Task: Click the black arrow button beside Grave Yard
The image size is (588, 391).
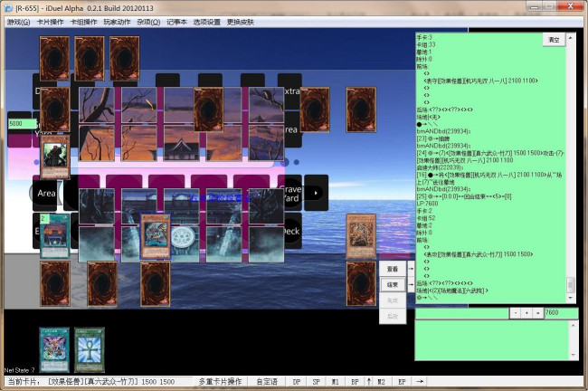Action: [x=316, y=193]
